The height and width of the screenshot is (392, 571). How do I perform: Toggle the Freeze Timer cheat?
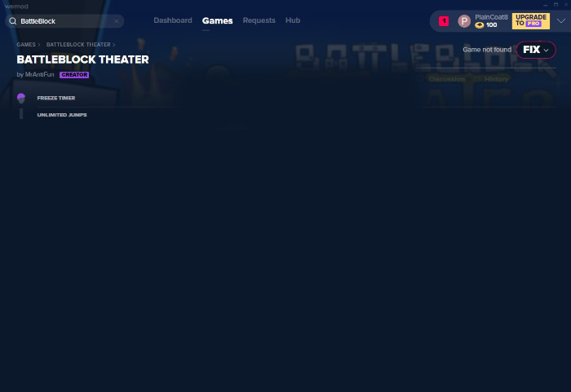[21, 98]
